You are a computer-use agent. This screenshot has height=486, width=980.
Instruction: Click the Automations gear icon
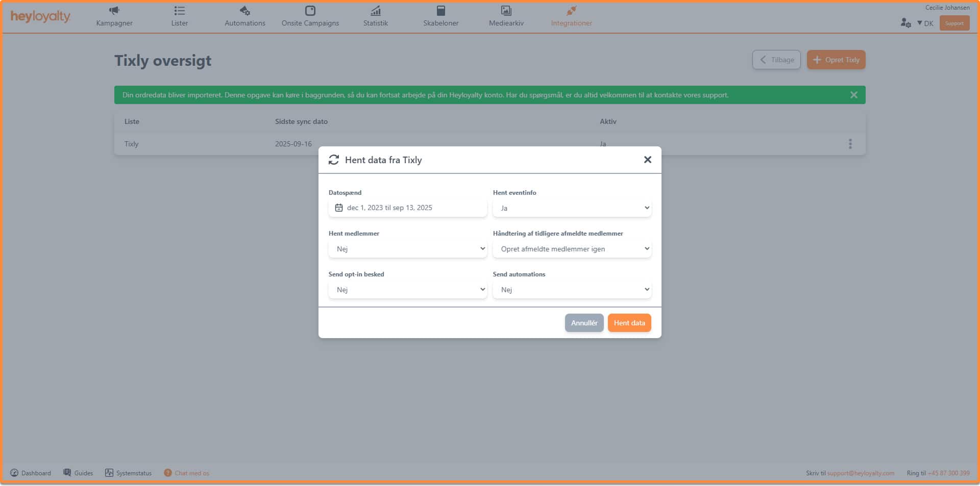[x=244, y=11]
